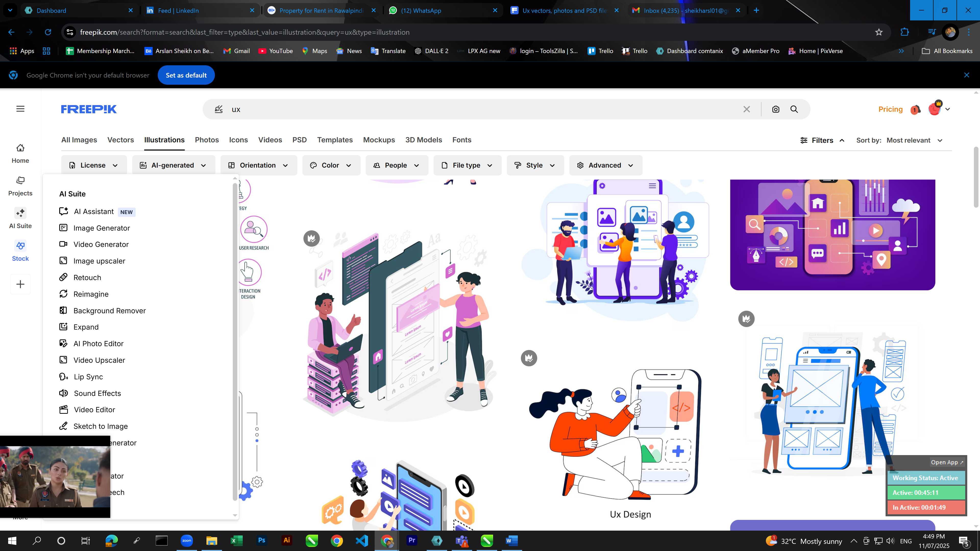Open Windows Start menu
This screenshot has height=551, width=980.
click(x=12, y=540)
